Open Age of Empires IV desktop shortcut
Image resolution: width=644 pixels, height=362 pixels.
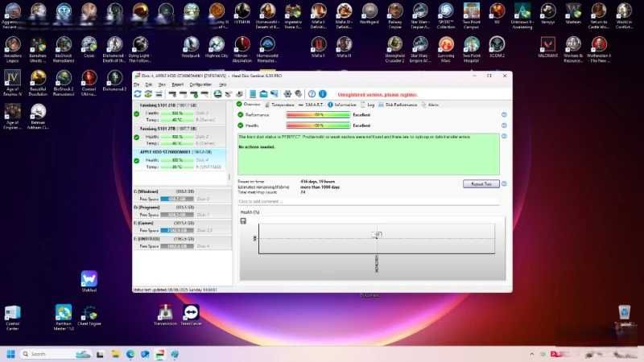click(12, 83)
